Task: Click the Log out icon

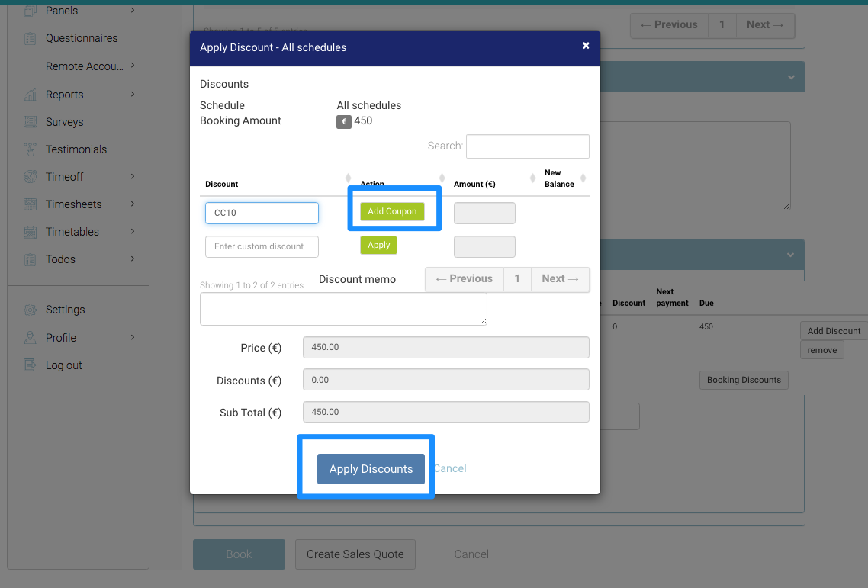Action: pyautogui.click(x=30, y=365)
